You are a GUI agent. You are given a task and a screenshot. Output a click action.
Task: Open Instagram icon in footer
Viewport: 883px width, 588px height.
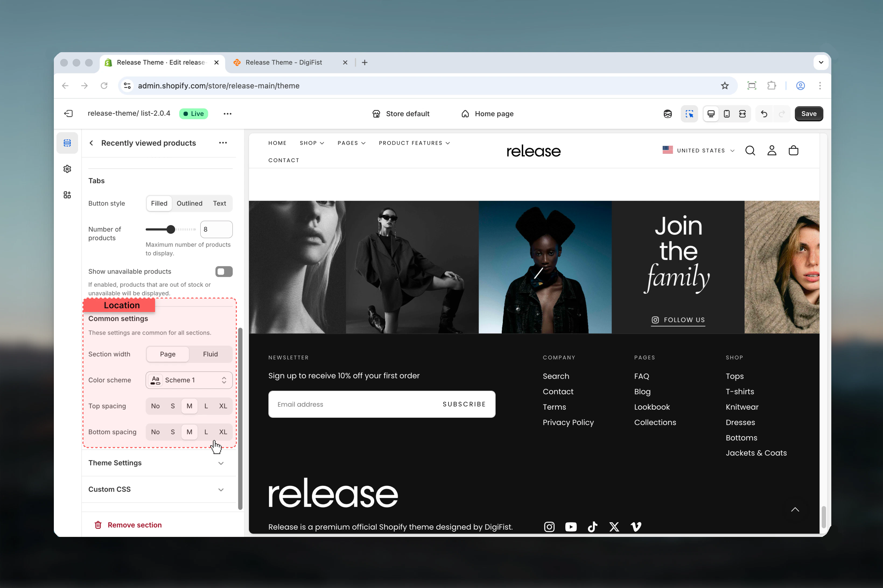click(x=549, y=527)
